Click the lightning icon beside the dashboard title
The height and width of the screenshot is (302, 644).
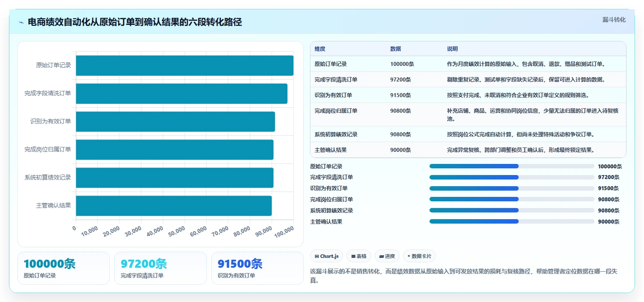pyautogui.click(x=21, y=22)
